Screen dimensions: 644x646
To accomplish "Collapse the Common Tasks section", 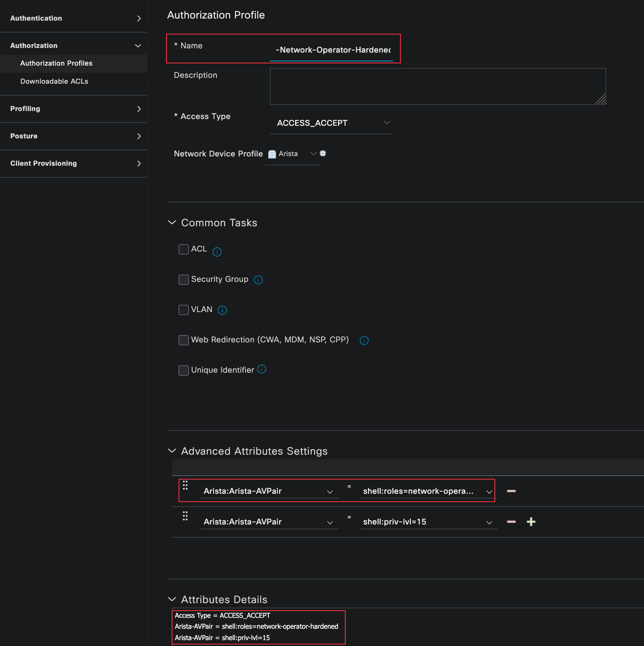I will [172, 222].
